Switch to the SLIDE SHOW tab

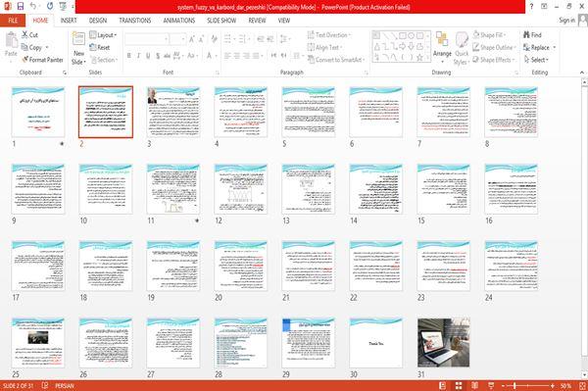pyautogui.click(x=221, y=21)
